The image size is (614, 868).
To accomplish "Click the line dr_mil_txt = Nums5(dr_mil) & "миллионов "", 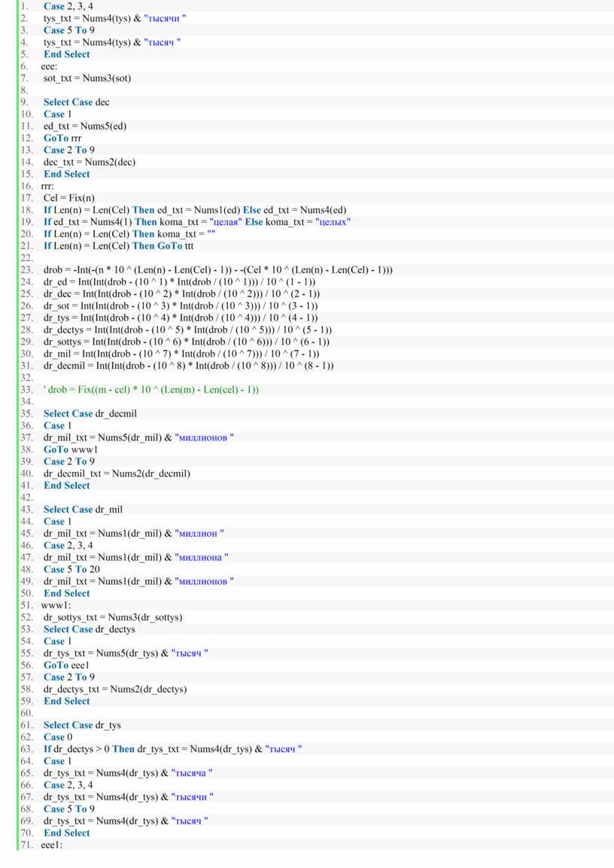I will tap(138, 438).
